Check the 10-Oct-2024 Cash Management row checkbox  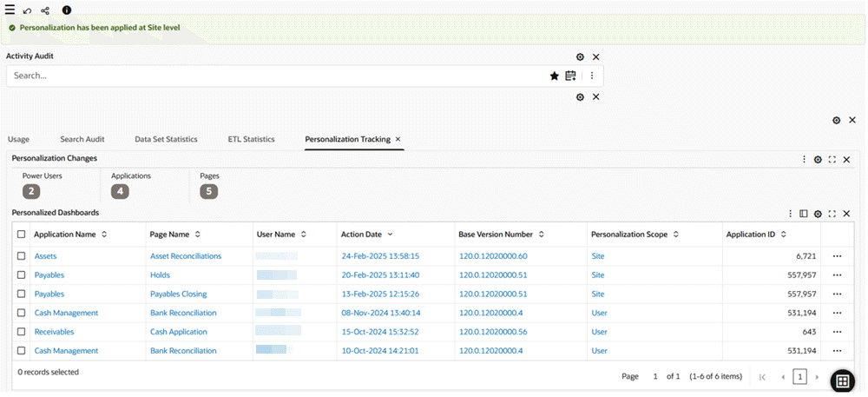[21, 350]
